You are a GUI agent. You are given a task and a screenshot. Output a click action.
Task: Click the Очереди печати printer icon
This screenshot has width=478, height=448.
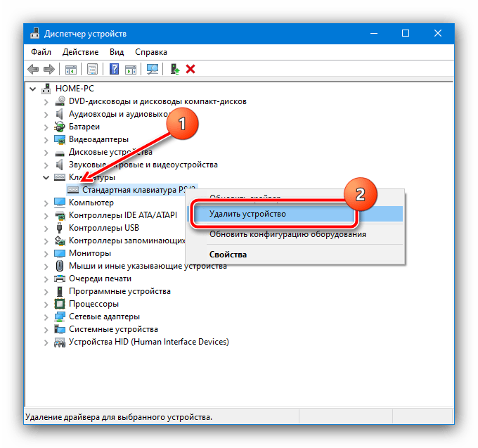(x=60, y=279)
